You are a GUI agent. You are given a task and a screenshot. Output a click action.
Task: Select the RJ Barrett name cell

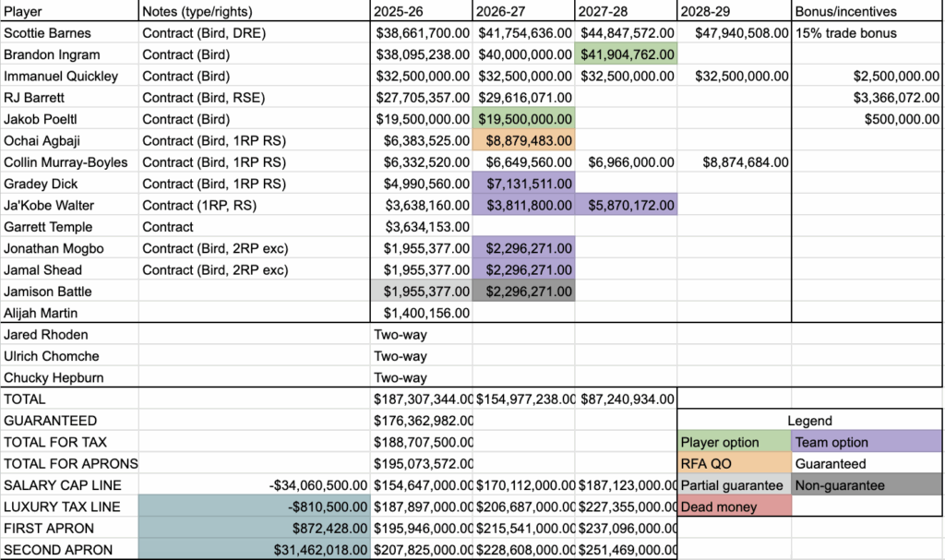(x=69, y=98)
